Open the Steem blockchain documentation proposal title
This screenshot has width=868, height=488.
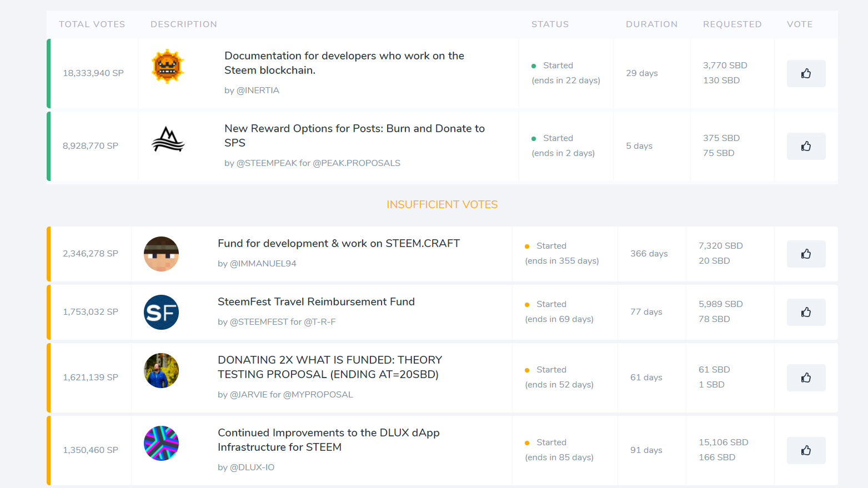[x=344, y=63]
